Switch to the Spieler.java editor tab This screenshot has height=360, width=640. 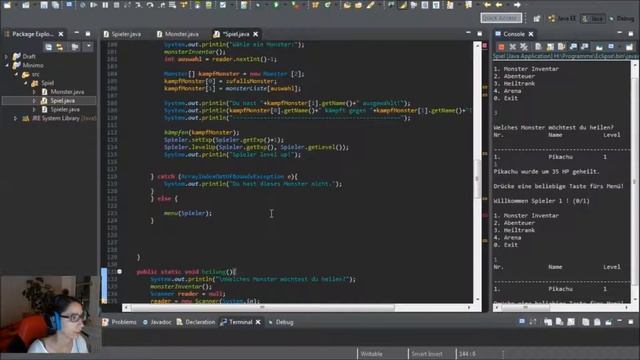pos(122,34)
